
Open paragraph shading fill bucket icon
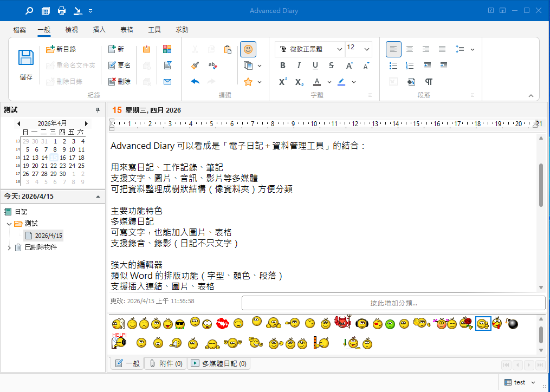(x=411, y=82)
